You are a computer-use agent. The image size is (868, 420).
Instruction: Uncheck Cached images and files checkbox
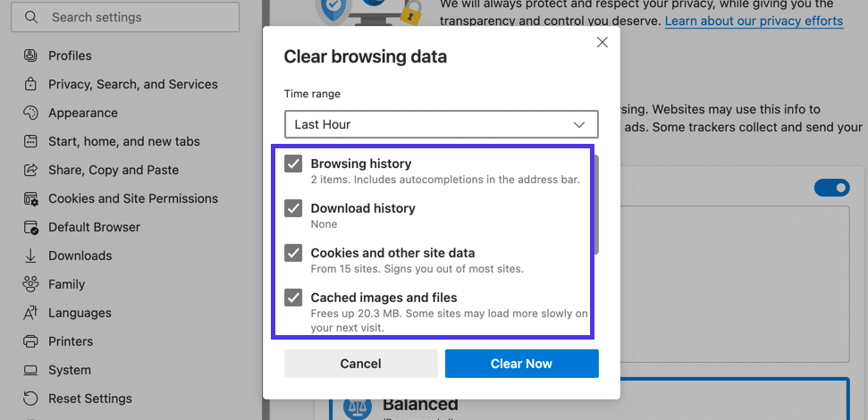tap(293, 298)
